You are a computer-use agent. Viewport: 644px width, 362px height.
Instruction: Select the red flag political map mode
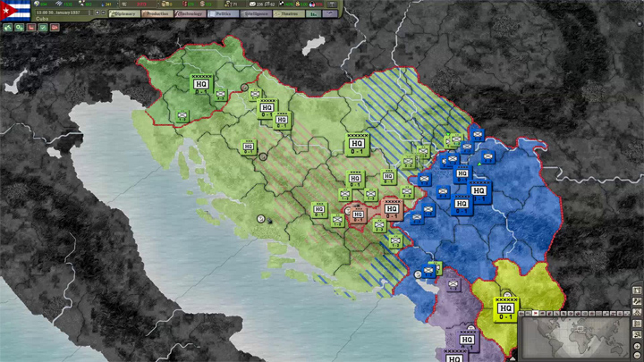(x=535, y=314)
